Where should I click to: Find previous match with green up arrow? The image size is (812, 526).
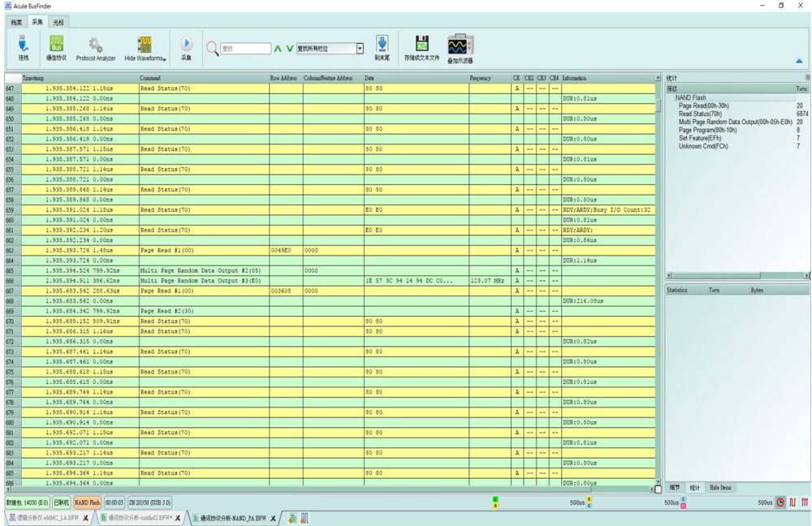pos(278,49)
